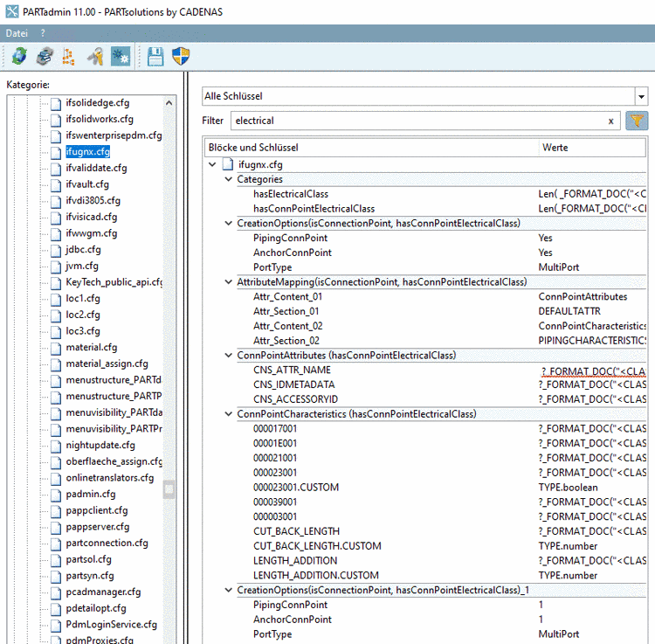The height and width of the screenshot is (644, 655).
Task: Select jdbc.cfg in the category list
Action: tap(83, 249)
